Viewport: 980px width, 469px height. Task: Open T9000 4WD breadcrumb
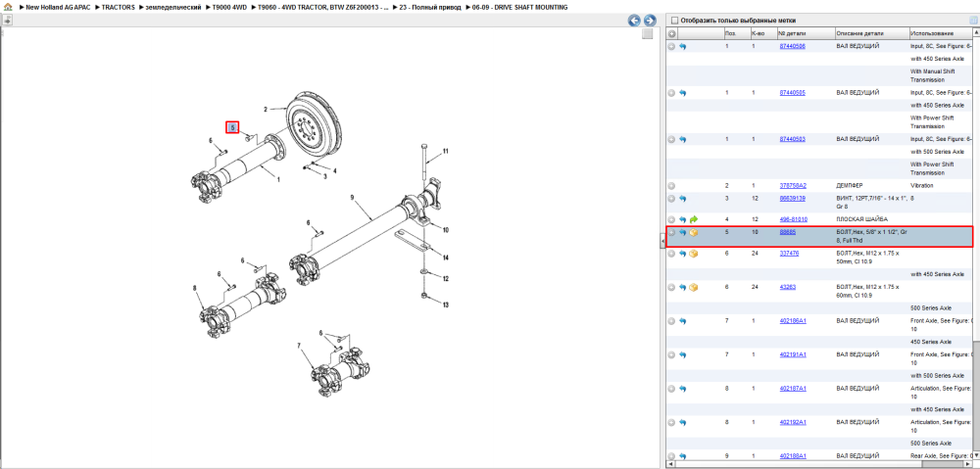click(229, 8)
